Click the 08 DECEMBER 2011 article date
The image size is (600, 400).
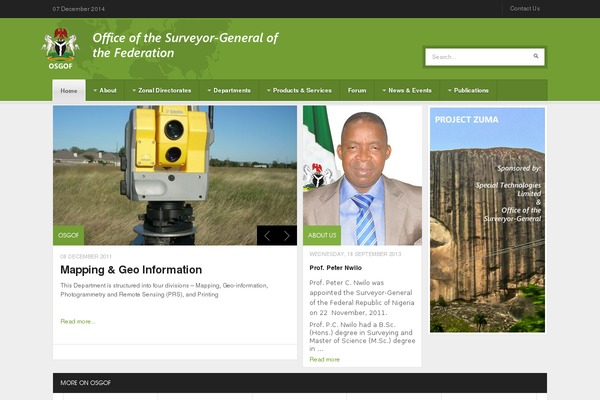[x=86, y=256]
